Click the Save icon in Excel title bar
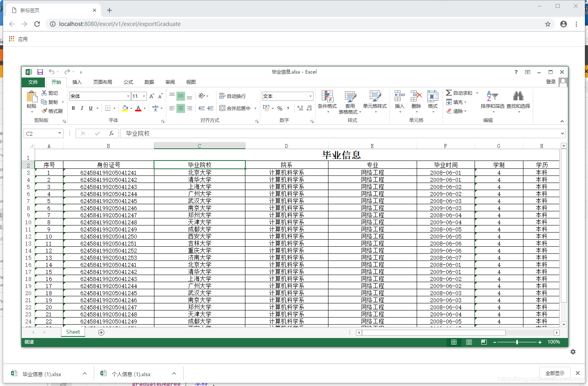 [x=40, y=72]
